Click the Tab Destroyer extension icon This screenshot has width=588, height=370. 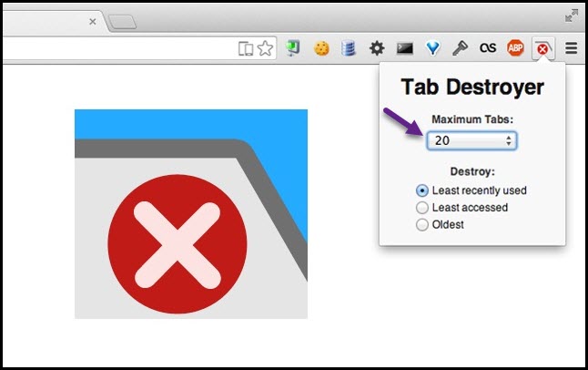click(x=543, y=48)
